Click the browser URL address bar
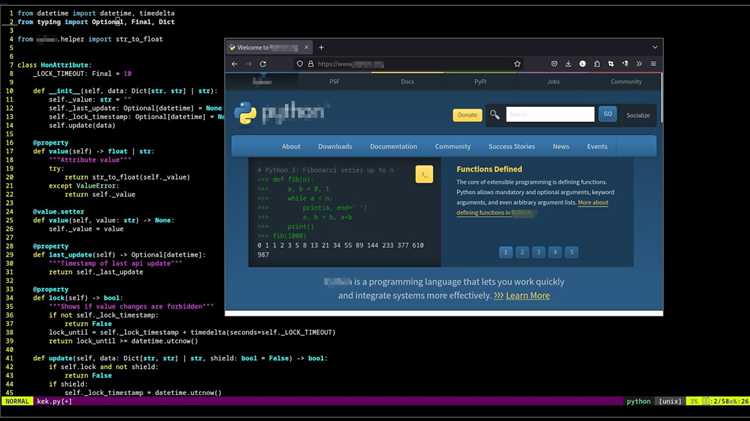This screenshot has height=421, width=750. (x=411, y=64)
